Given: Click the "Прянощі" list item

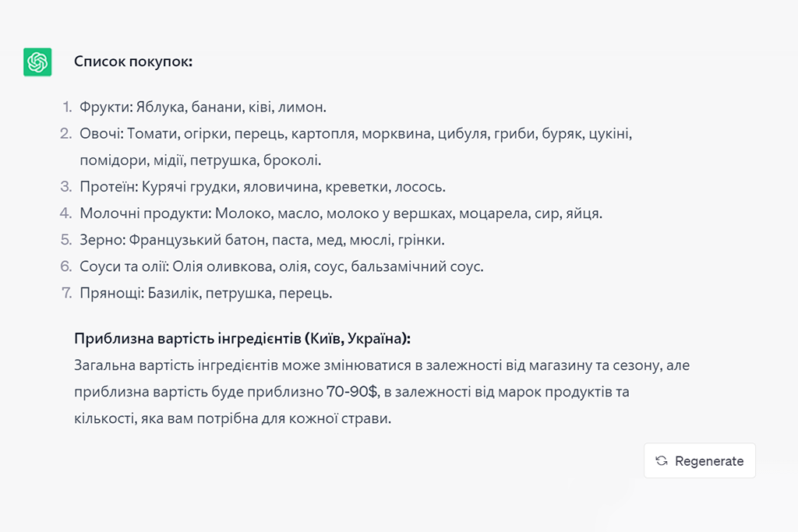Looking at the screenshot, I should 206,293.
